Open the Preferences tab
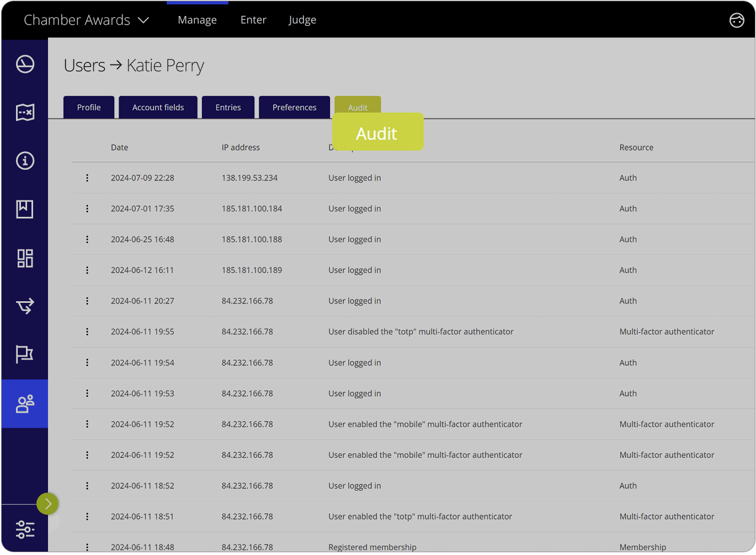The height and width of the screenshot is (555, 756). 294,108
